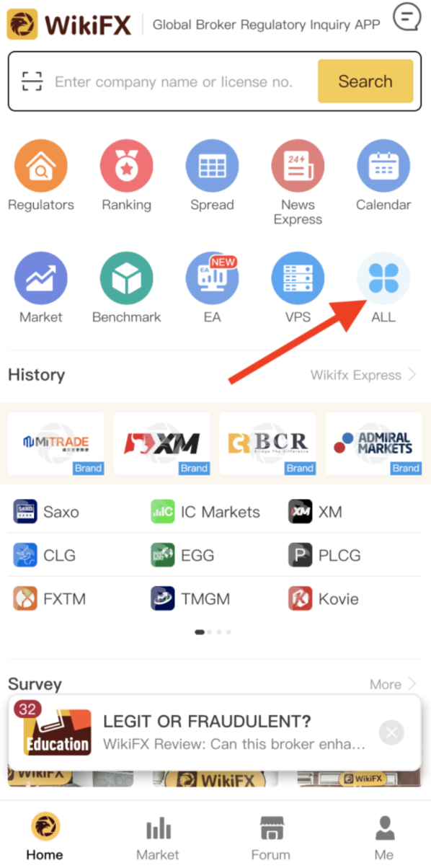The image size is (431, 868).
Task: Tap the scan icon in search box
Action: [x=32, y=81]
